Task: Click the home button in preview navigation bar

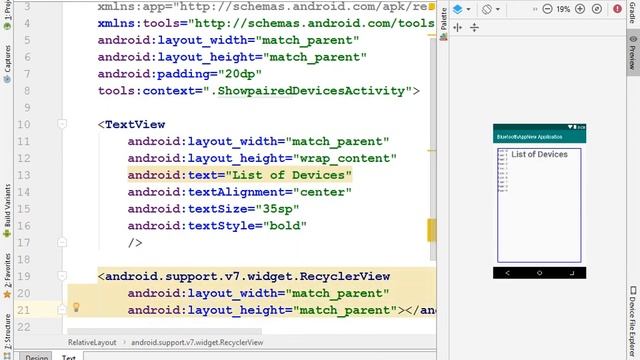Action: coord(539,273)
